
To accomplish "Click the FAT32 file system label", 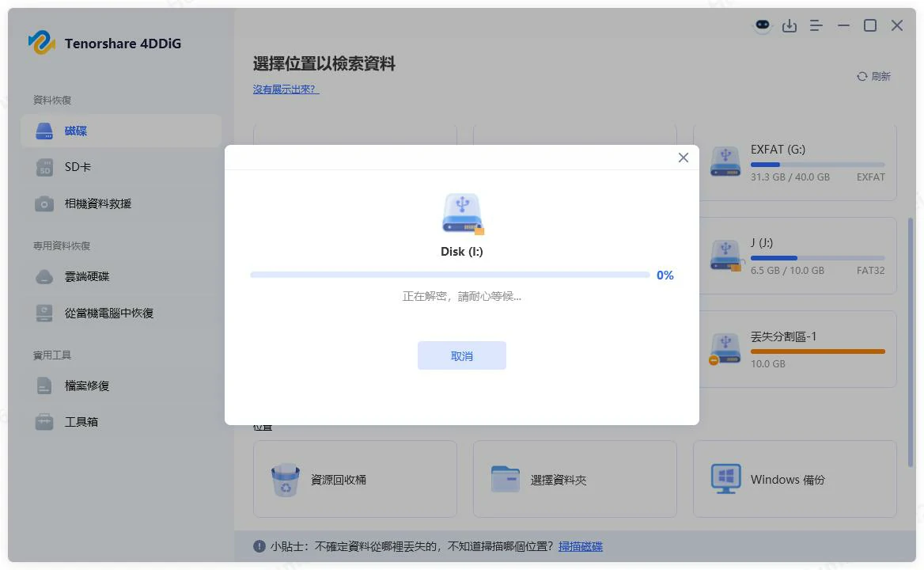I will pyautogui.click(x=870, y=271).
